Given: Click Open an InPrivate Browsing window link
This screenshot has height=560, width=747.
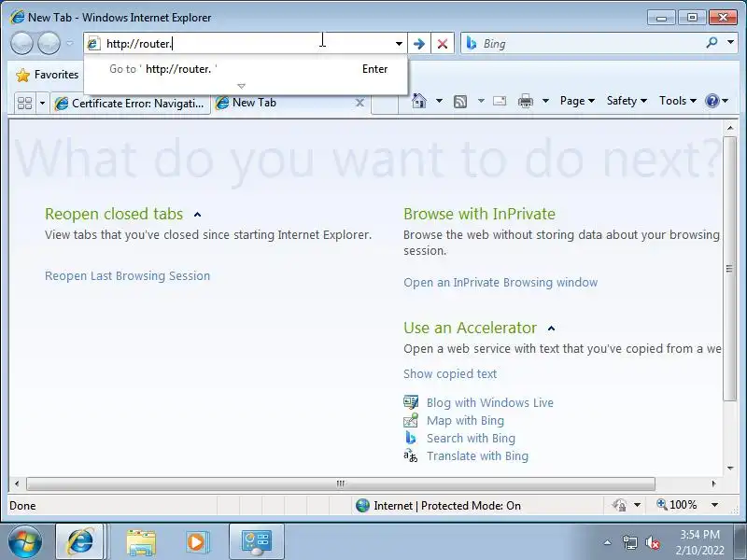Looking at the screenshot, I should [x=500, y=283].
